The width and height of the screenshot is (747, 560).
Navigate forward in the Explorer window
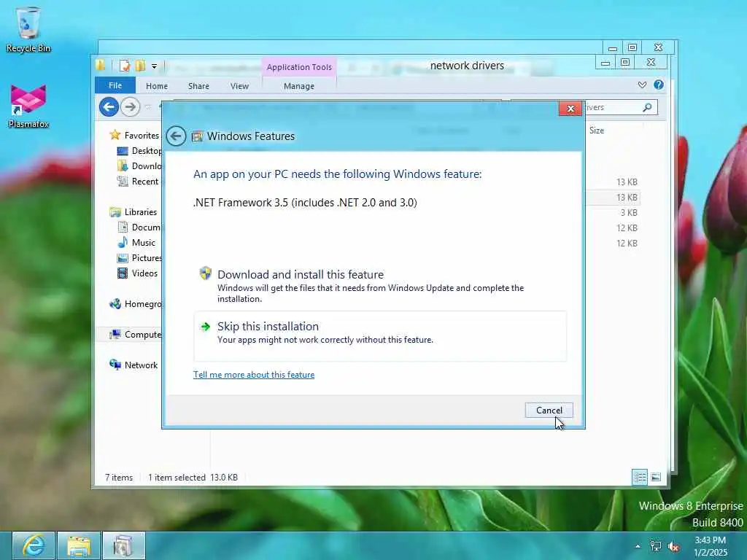(x=130, y=106)
